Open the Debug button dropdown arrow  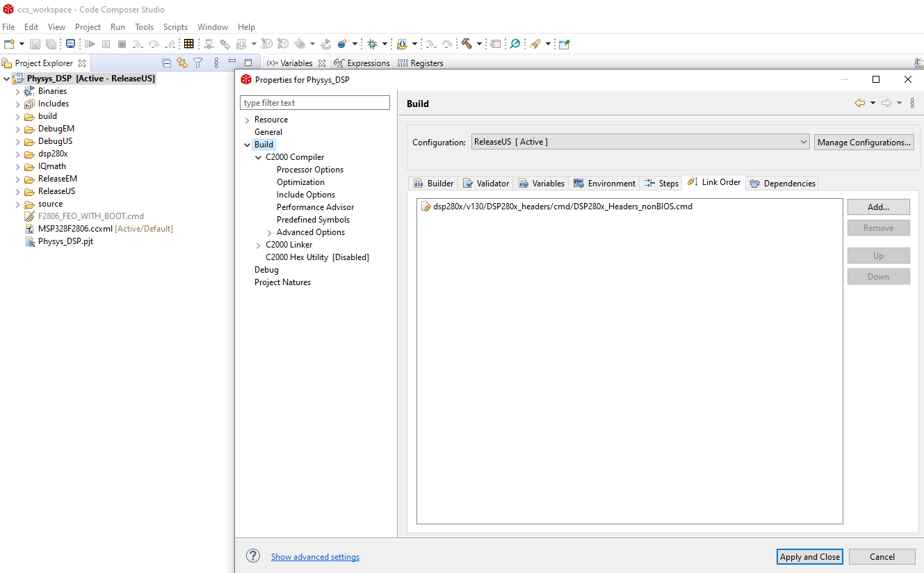pyautogui.click(x=384, y=44)
